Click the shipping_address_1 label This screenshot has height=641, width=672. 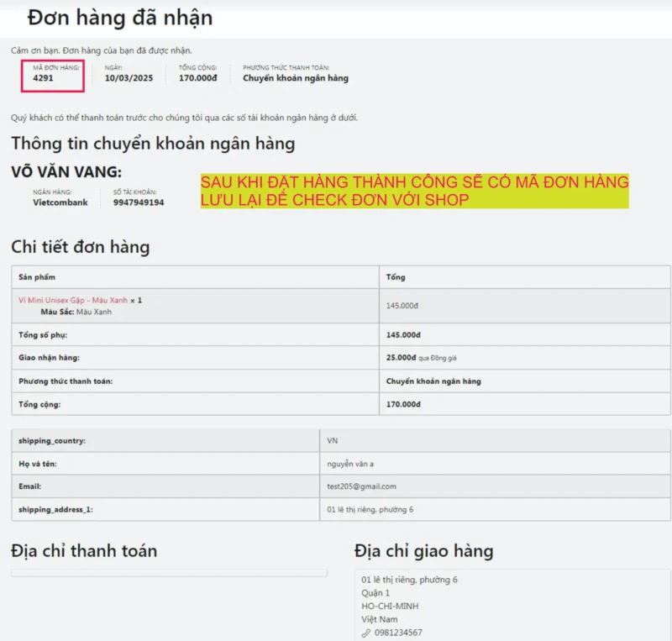click(x=55, y=510)
